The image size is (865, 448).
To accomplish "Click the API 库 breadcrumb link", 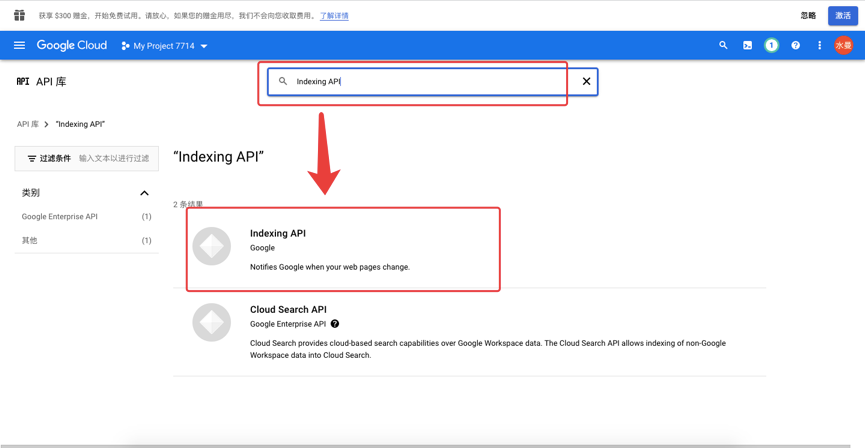I will tap(27, 124).
